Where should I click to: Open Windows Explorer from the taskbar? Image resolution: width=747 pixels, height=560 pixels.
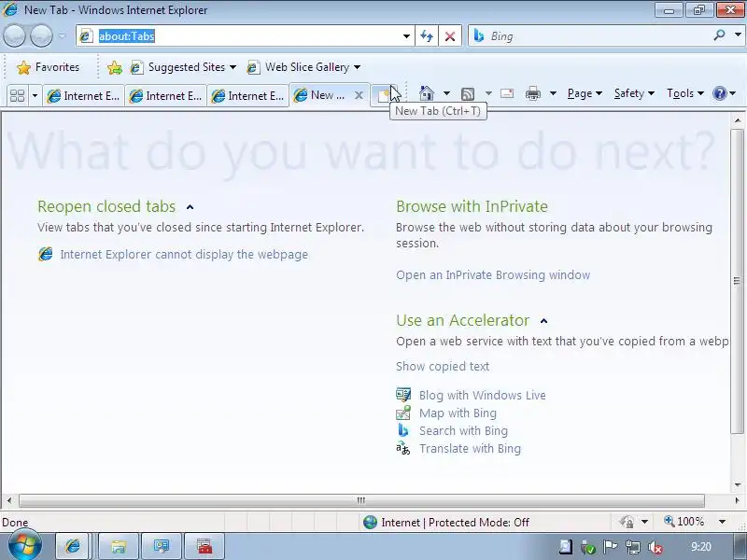point(119,546)
